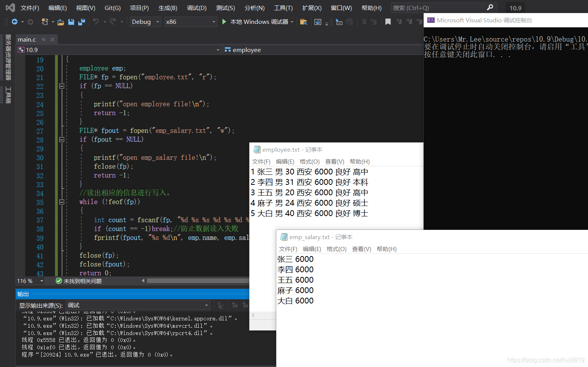The height and width of the screenshot is (367, 588).
Task: Click the pin icon on the main.c tab
Action: tap(43, 39)
